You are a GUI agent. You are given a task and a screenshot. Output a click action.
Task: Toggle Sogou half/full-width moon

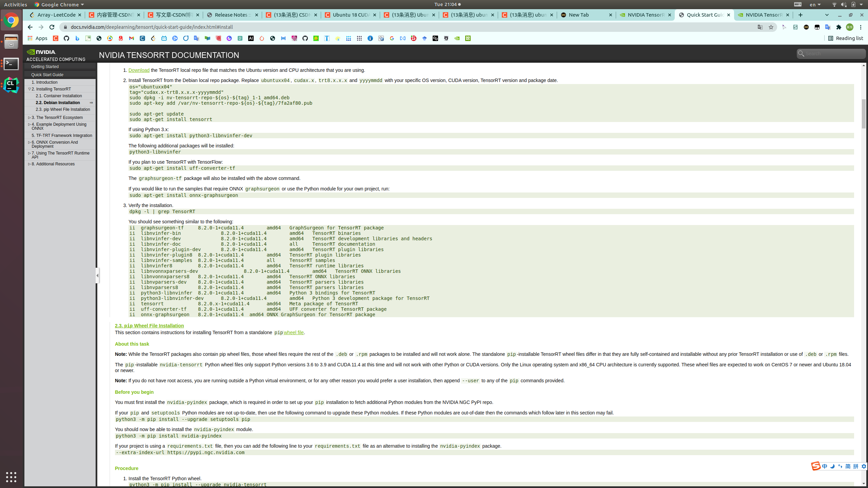click(x=832, y=466)
